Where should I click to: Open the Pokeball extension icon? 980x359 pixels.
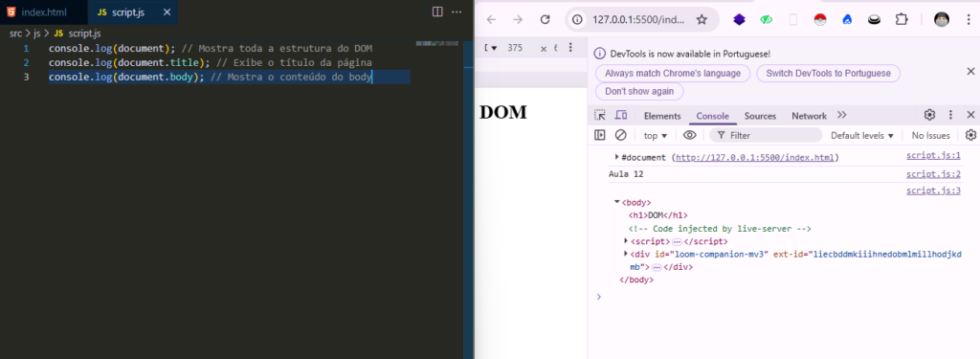coord(820,19)
